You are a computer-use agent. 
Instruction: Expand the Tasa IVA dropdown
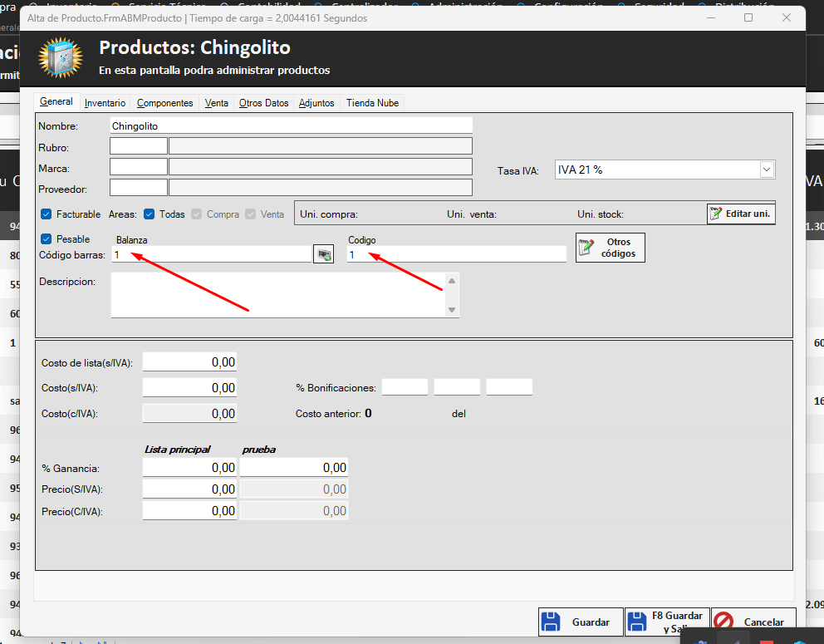pyautogui.click(x=766, y=170)
